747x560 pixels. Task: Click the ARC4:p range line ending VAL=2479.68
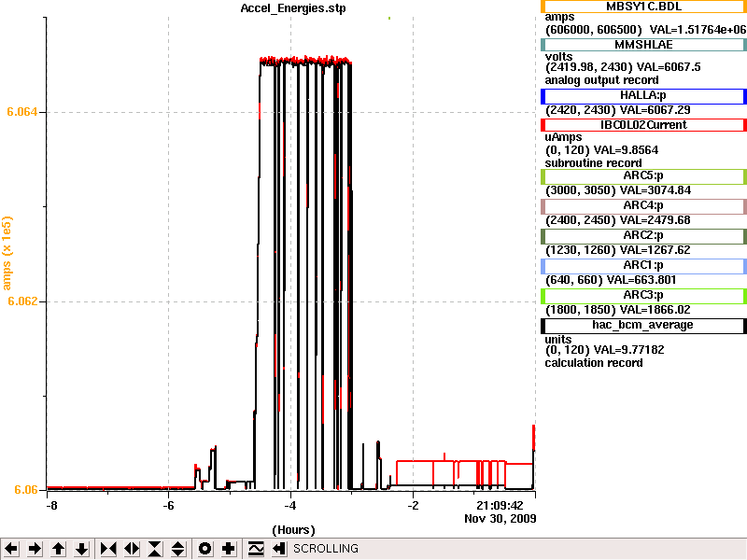point(618,220)
